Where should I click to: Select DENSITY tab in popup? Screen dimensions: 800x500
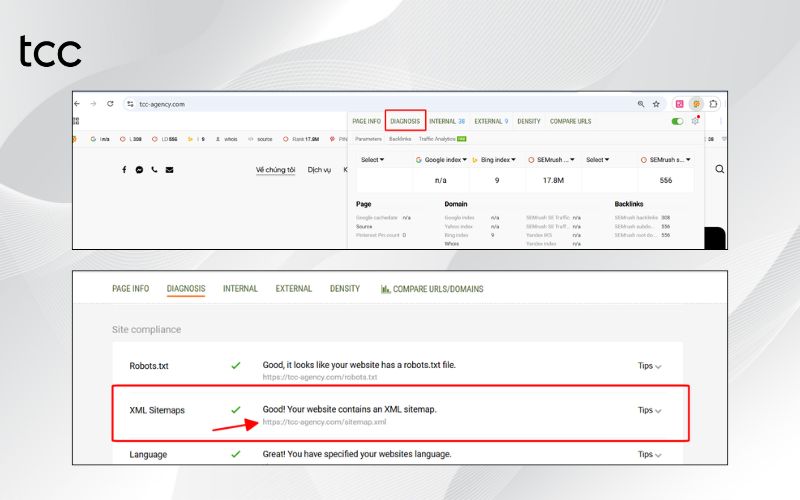[529, 121]
